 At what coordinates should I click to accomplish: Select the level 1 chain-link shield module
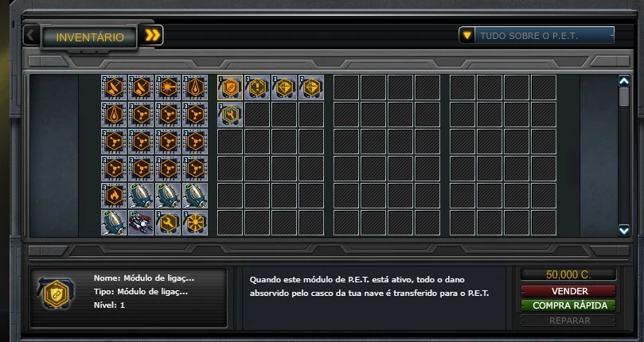coord(230,87)
